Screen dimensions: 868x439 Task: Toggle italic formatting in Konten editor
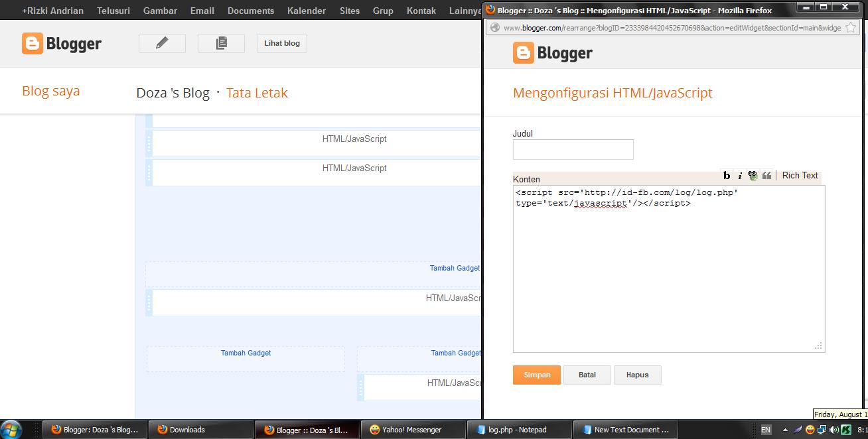pyautogui.click(x=740, y=176)
